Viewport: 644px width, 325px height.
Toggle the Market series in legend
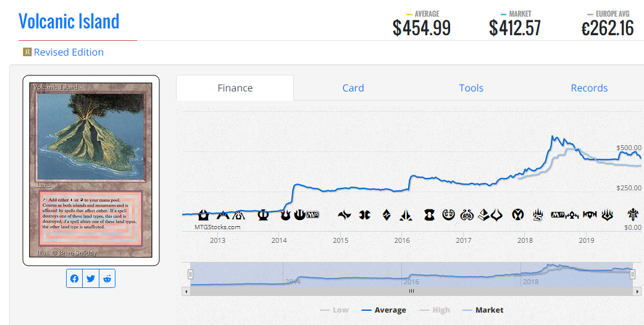pos(483,310)
